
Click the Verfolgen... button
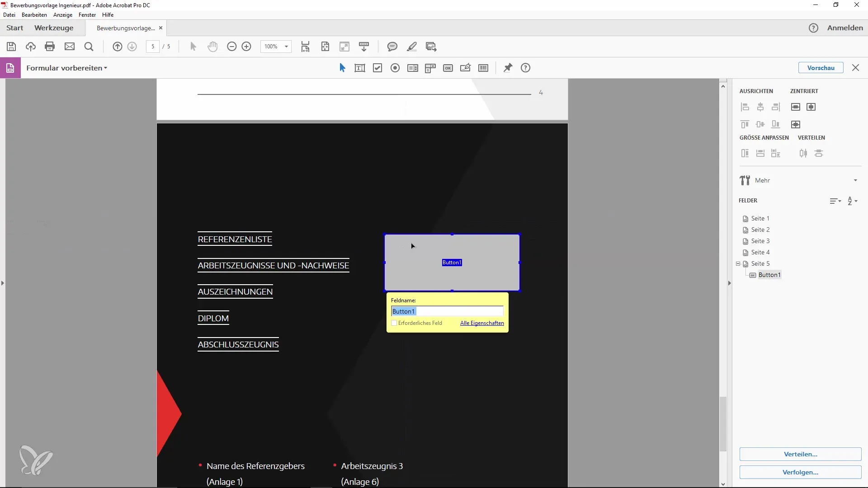[x=800, y=472]
